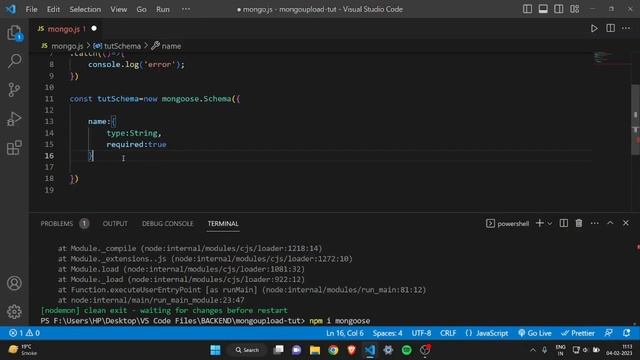Open the Edit menu
The height and width of the screenshot is (360, 640).
pos(53,9)
